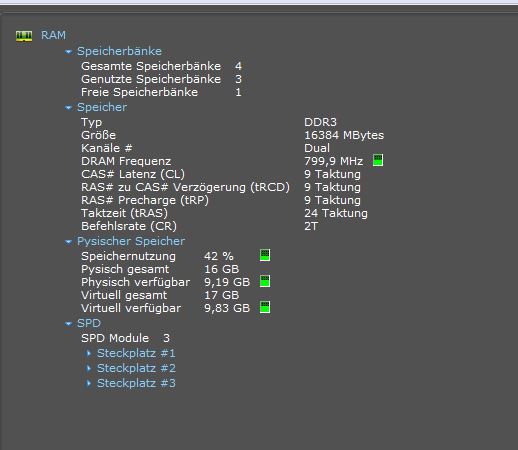Click the DDR3 value
This screenshot has height=450, width=518.
tap(320, 122)
